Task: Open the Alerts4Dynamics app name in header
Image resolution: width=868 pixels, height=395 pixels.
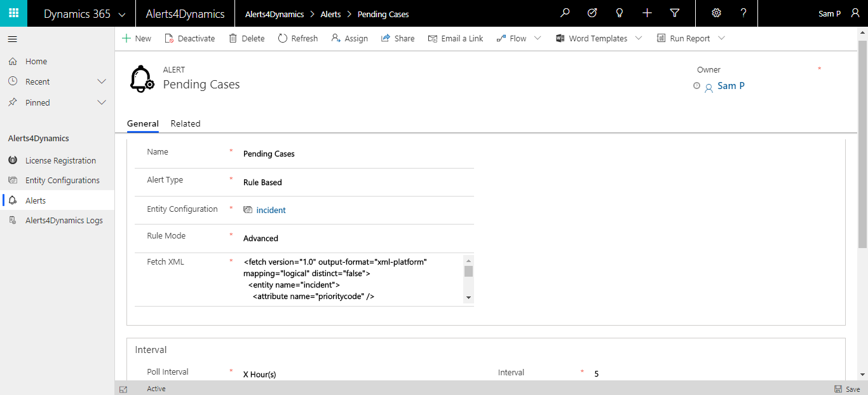Action: pyautogui.click(x=185, y=14)
